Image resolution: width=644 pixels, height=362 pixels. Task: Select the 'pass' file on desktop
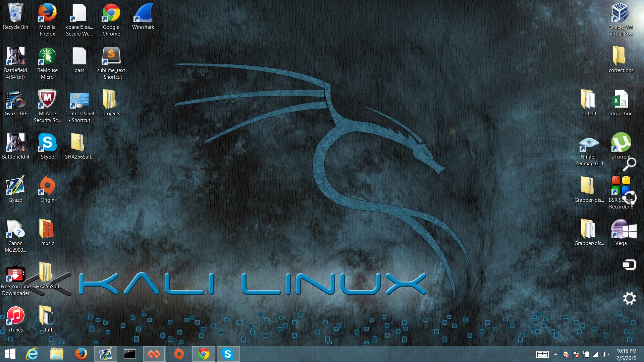(79, 60)
